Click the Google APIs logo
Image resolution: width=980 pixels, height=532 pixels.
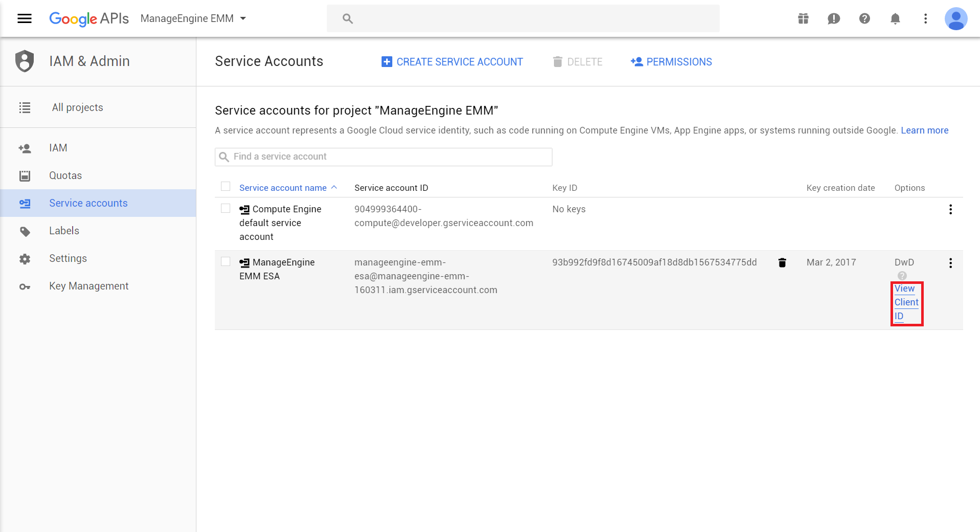89,19
